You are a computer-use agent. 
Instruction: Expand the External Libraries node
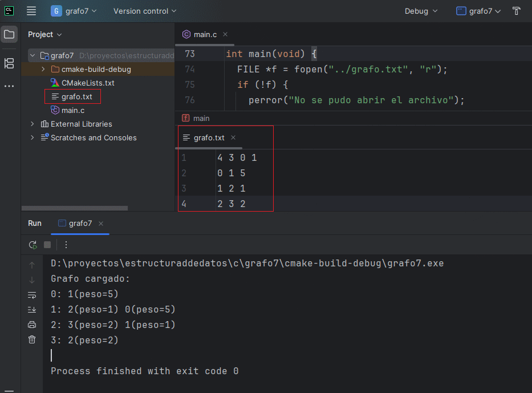[33, 124]
